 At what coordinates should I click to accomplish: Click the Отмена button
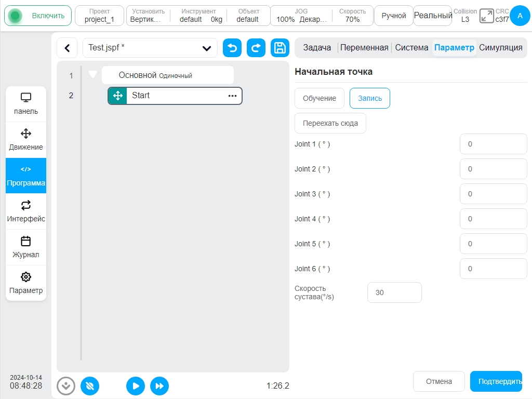(438, 381)
